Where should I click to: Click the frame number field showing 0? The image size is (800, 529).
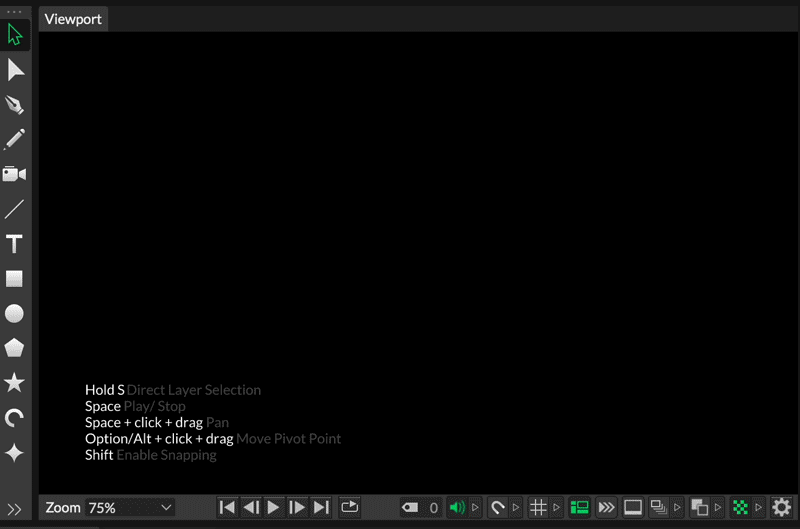433,508
